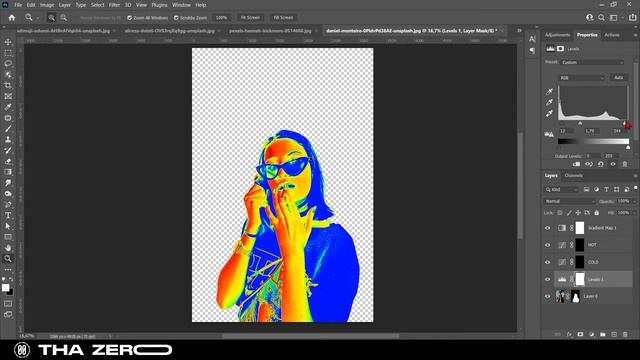Select the Brush tool
This screenshot has width=640, height=360.
(x=8, y=129)
